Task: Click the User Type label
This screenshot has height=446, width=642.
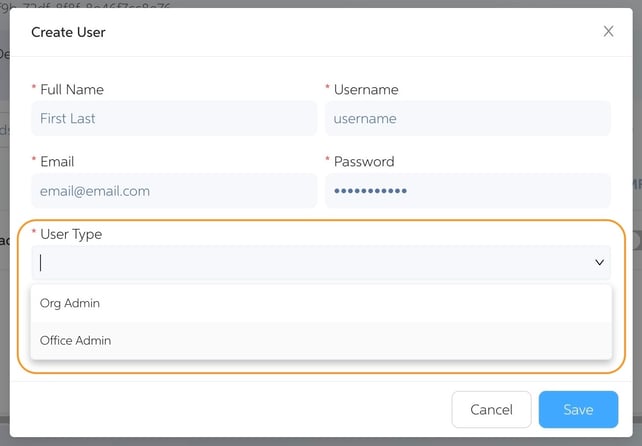Action: (71, 234)
